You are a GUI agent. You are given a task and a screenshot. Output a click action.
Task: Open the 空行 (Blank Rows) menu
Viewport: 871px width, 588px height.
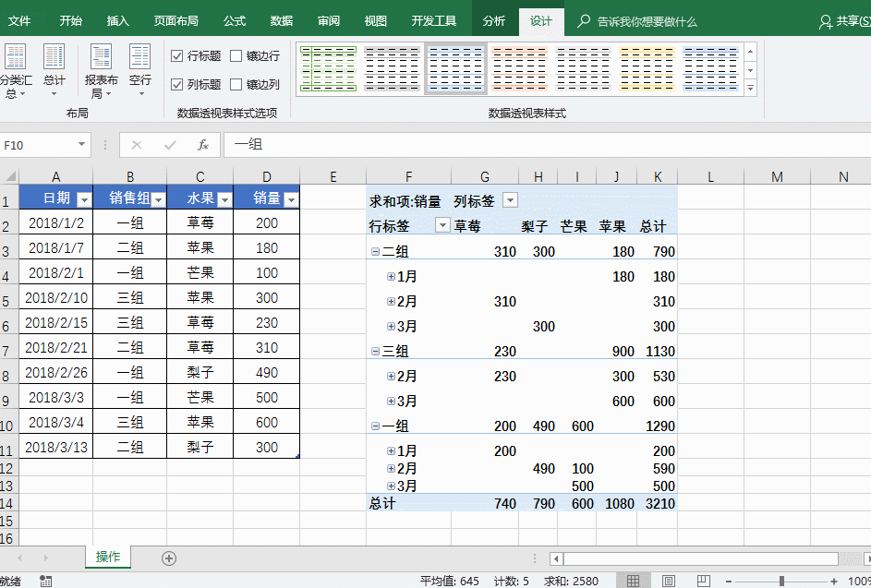[139, 67]
